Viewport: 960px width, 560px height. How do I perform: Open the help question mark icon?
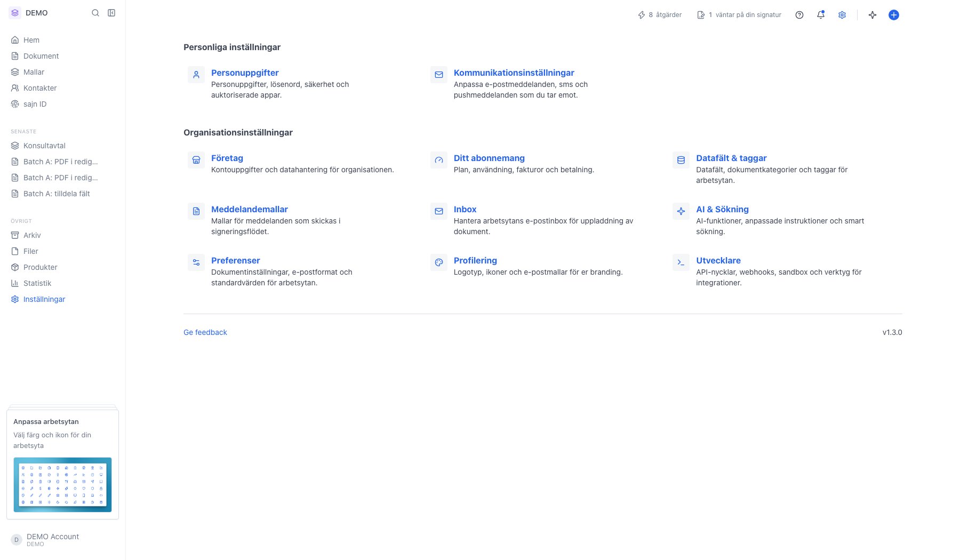(799, 15)
